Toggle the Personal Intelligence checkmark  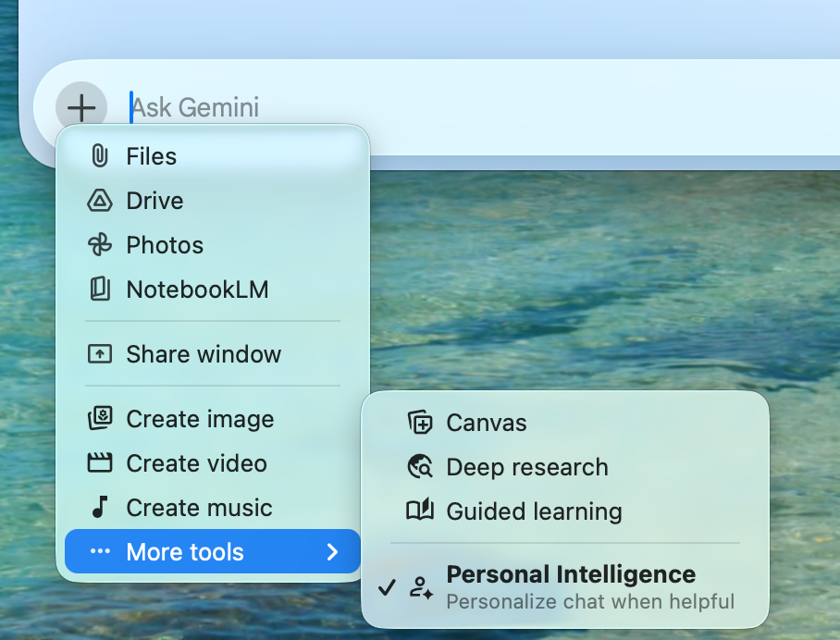pyautogui.click(x=388, y=587)
